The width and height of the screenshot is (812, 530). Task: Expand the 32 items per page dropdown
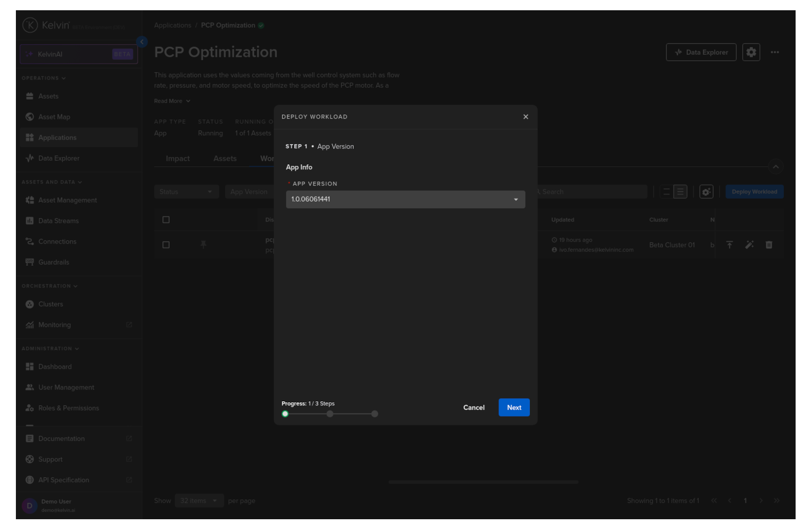(x=198, y=501)
